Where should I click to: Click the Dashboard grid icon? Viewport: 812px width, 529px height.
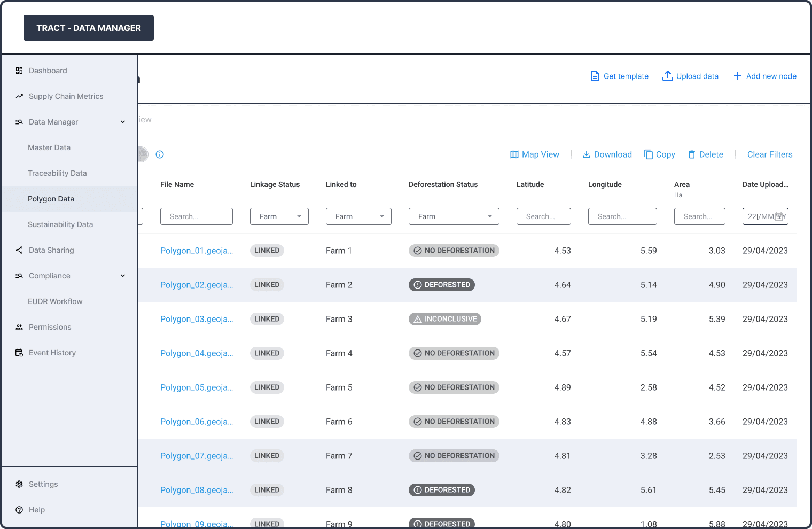(19, 71)
